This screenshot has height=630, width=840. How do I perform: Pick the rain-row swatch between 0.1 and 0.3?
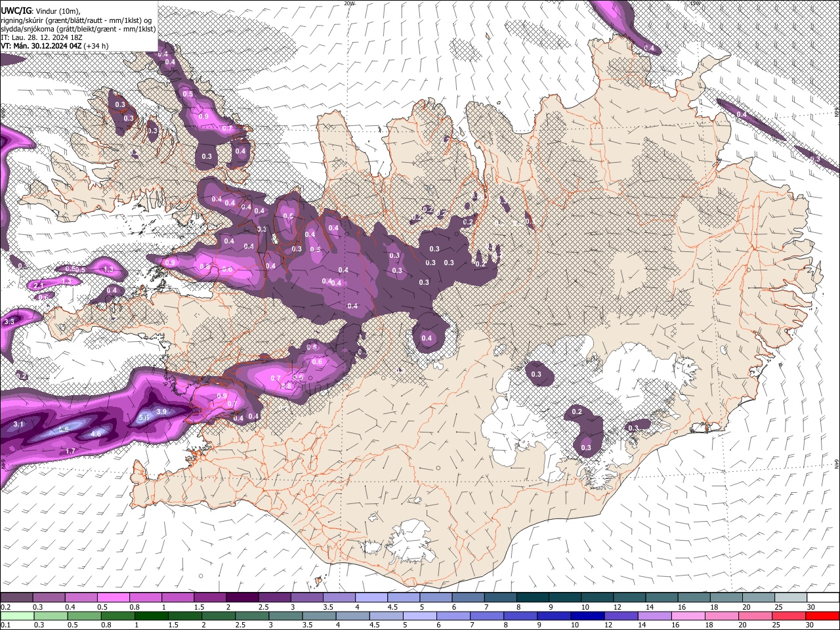click(16, 616)
